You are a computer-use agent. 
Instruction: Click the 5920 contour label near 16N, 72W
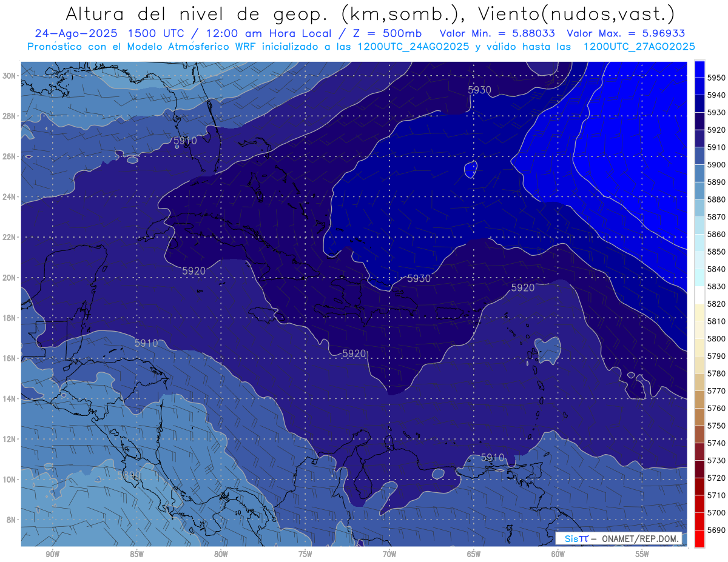coord(354,353)
